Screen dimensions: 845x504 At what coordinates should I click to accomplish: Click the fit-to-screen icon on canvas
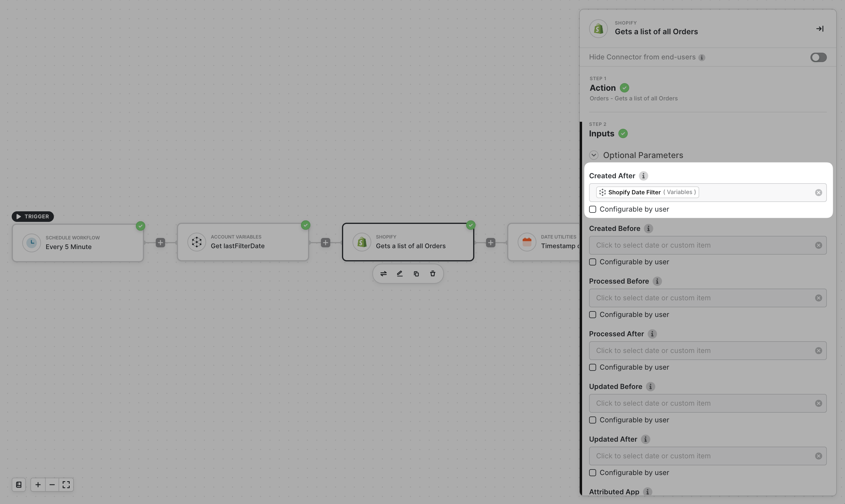click(x=66, y=485)
